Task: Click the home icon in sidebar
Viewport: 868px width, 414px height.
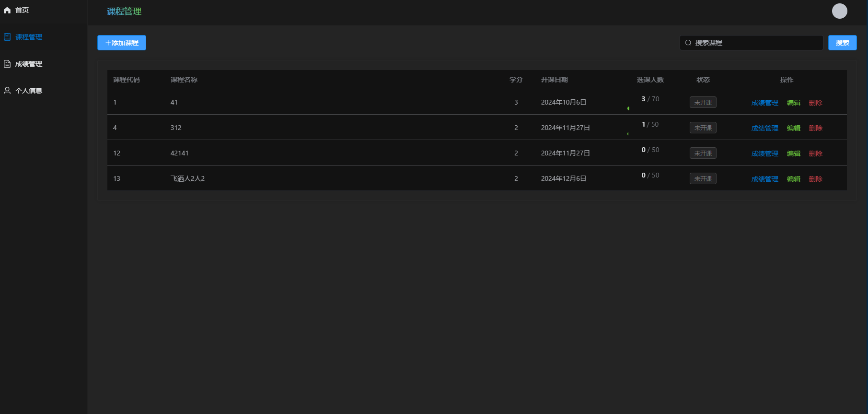Action: tap(7, 10)
